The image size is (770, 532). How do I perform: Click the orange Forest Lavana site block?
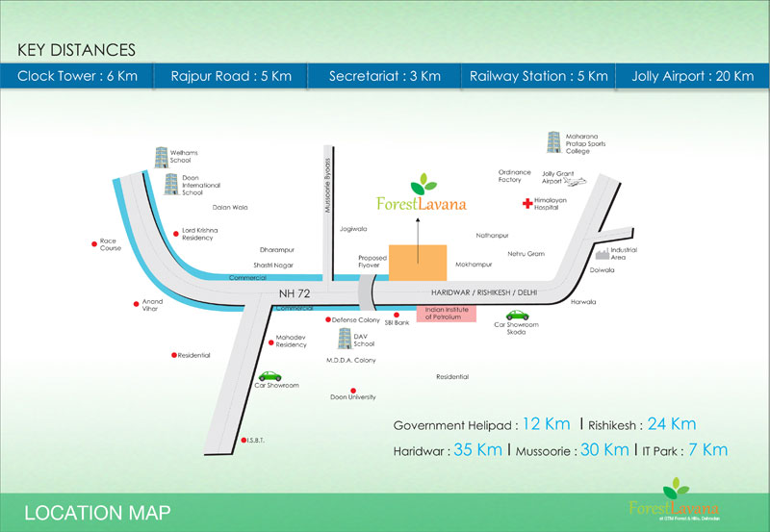point(418,263)
